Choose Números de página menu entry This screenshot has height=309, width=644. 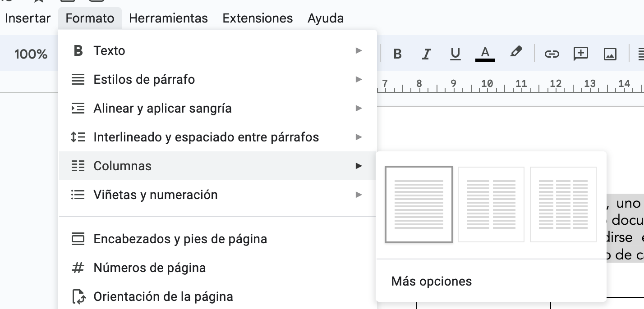pos(149,268)
